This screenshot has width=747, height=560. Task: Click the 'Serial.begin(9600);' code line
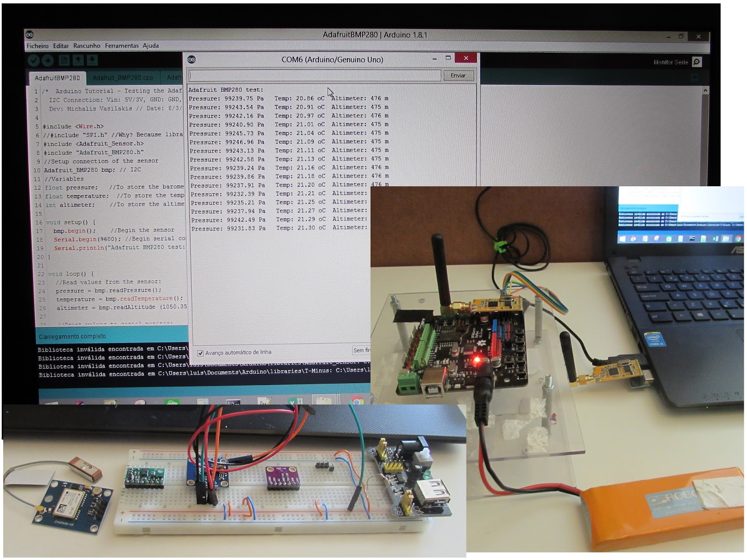[87, 239]
